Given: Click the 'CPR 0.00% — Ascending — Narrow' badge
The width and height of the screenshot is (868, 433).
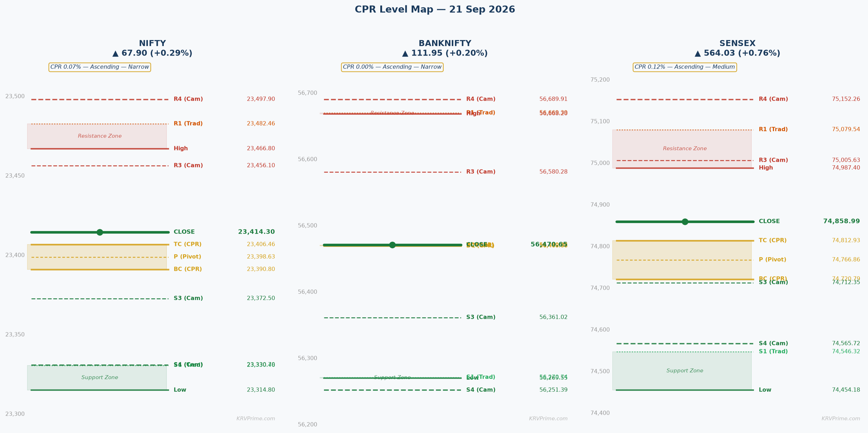Looking at the screenshot, I should tap(392, 67).
